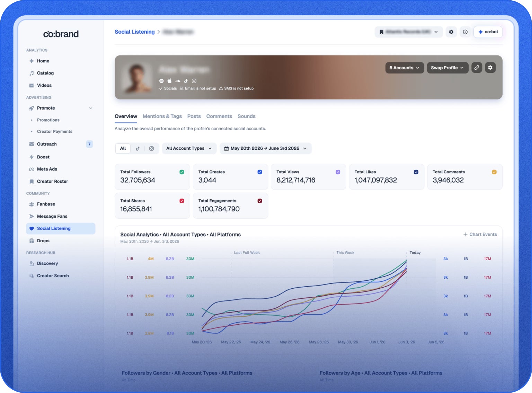
Task: Click the Total Views value 8,212,714,716
Action: pyautogui.click(x=296, y=180)
